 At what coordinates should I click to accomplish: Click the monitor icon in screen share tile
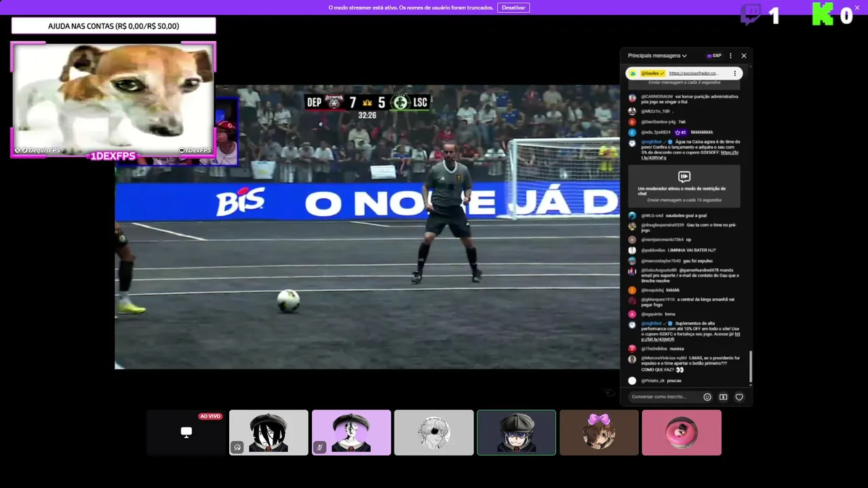[186, 432]
